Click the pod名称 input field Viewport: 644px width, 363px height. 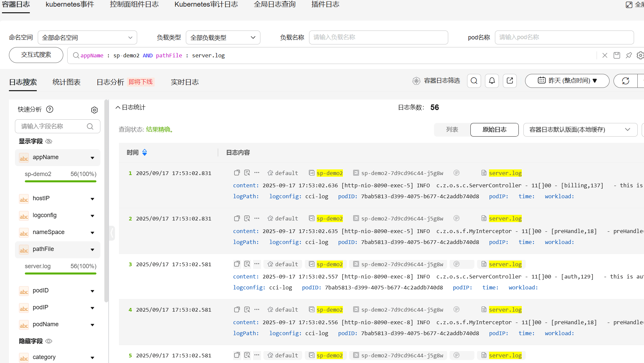point(564,37)
